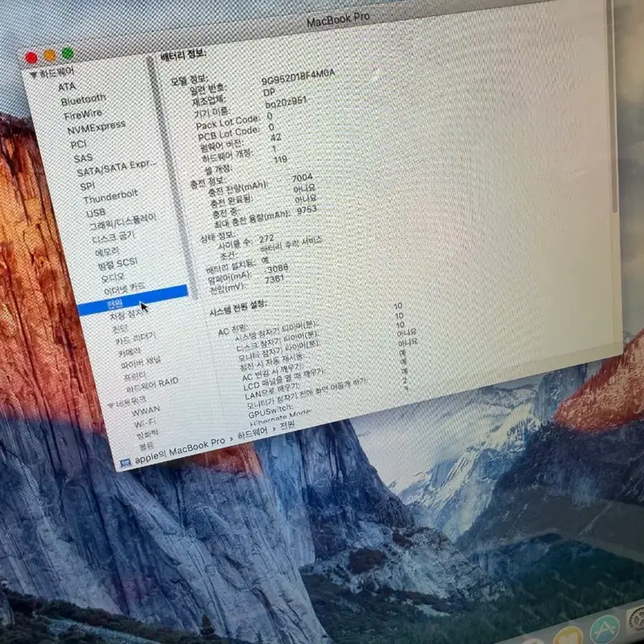
Task: Click the detail pane right scrollbar
Action: (x=613, y=107)
